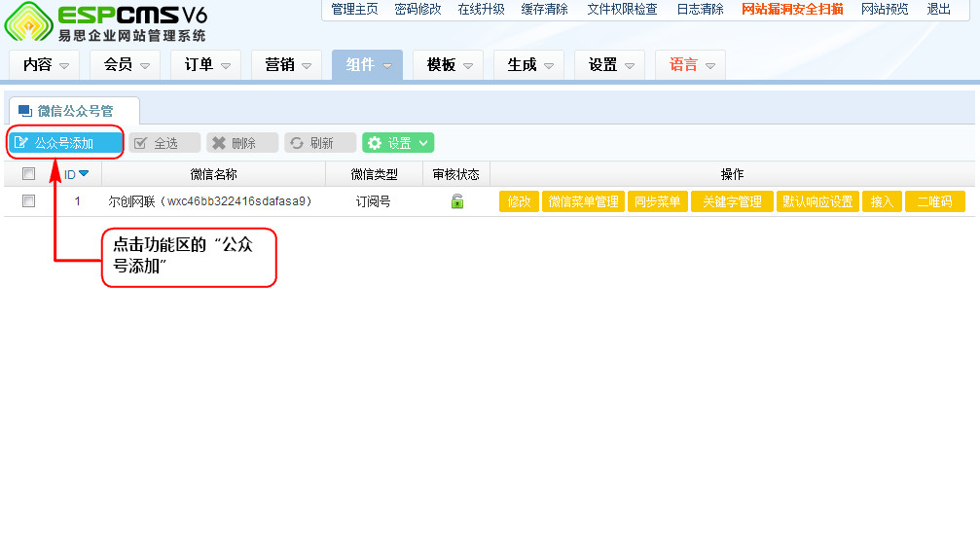This screenshot has height=541, width=980.
Task: Click the ID column sort arrow
Action: point(84,173)
